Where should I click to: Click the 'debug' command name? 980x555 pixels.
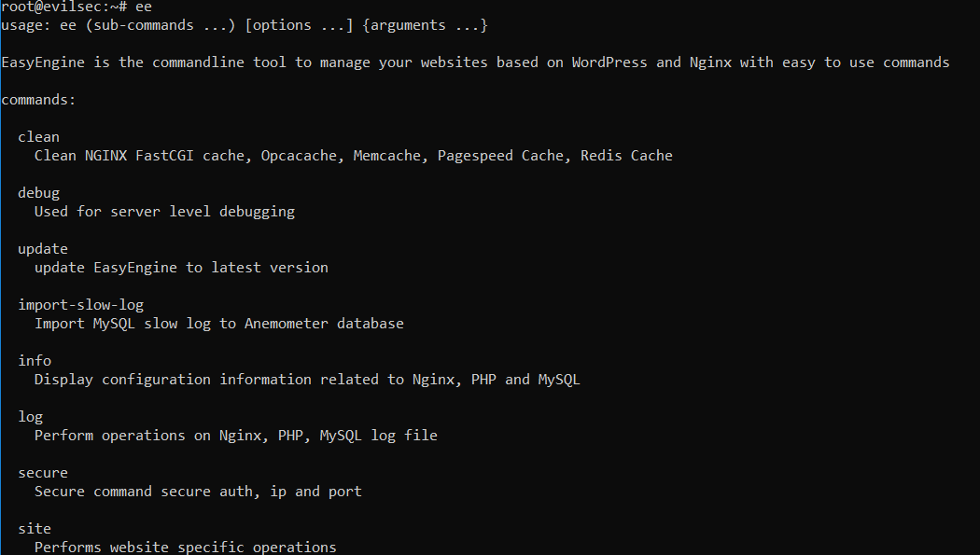click(x=39, y=193)
